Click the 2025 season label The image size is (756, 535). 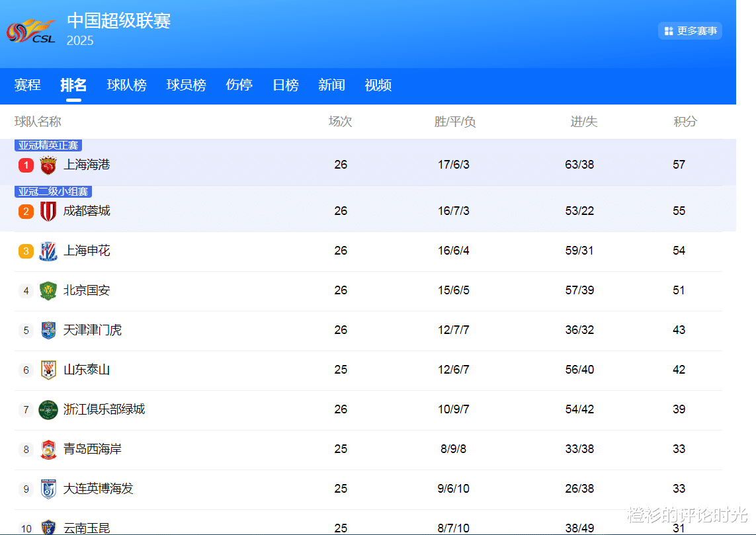click(x=80, y=40)
